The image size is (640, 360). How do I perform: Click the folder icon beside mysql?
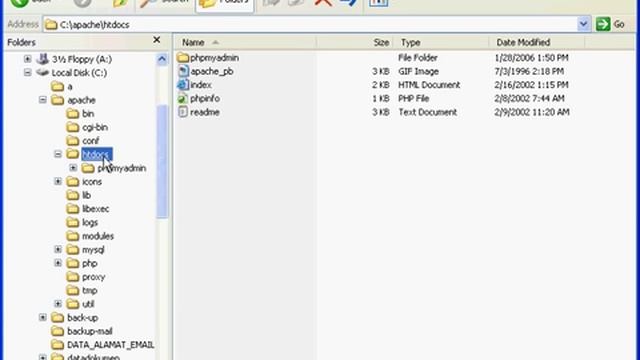click(73, 249)
